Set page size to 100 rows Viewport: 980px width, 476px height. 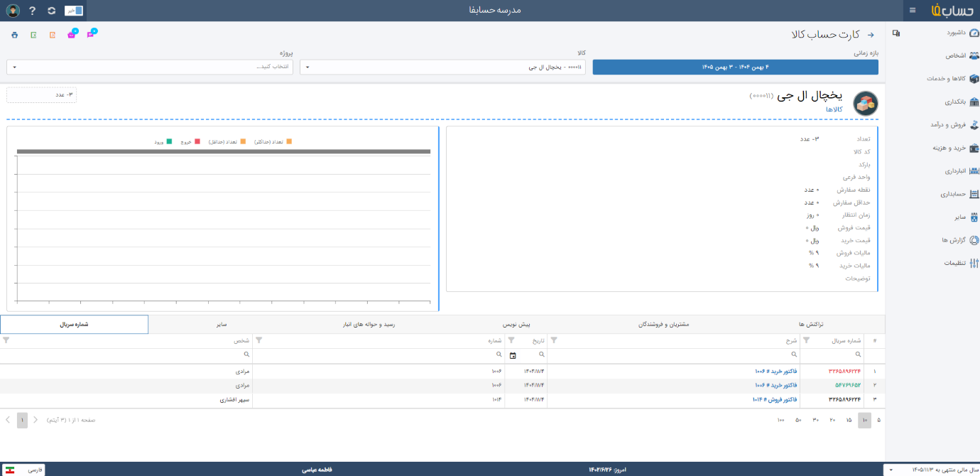click(x=780, y=420)
